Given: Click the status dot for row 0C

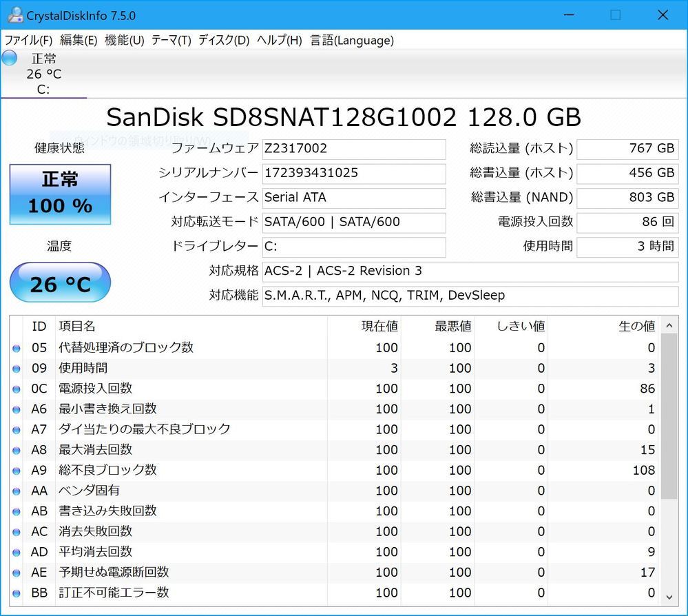Looking at the screenshot, I should [17, 389].
